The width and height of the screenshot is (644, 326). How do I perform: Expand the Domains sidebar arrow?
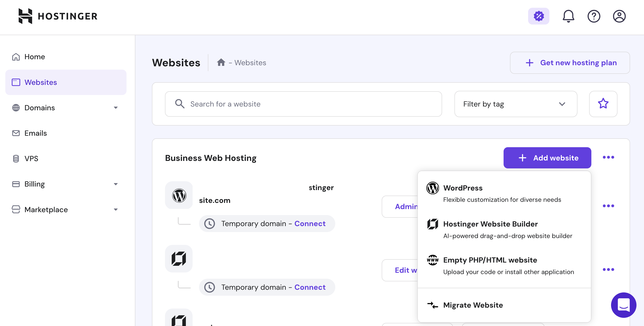tap(115, 108)
